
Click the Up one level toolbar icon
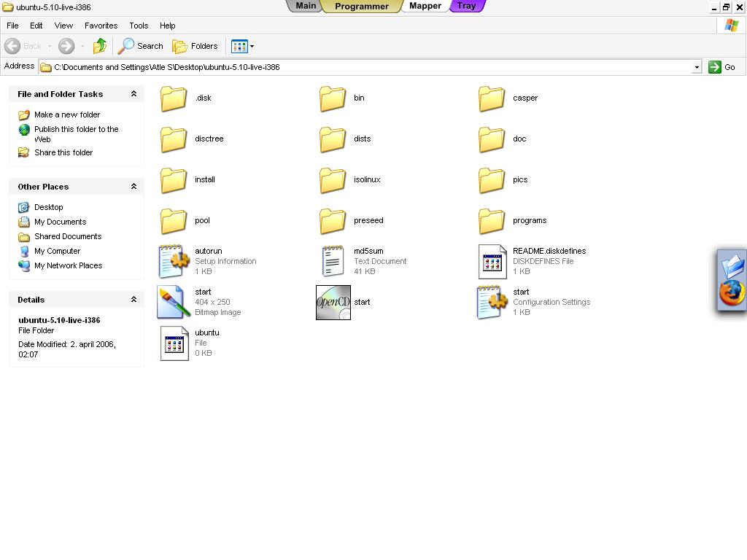[99, 46]
